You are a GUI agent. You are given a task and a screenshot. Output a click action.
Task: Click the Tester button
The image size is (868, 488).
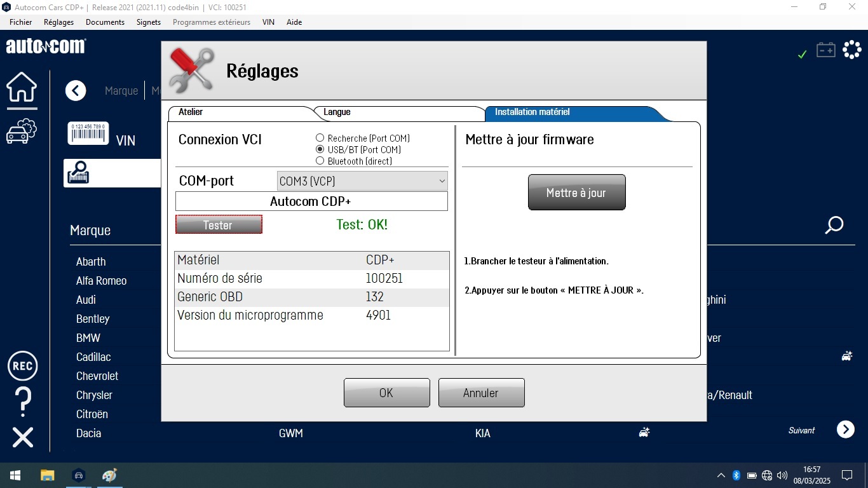219,225
